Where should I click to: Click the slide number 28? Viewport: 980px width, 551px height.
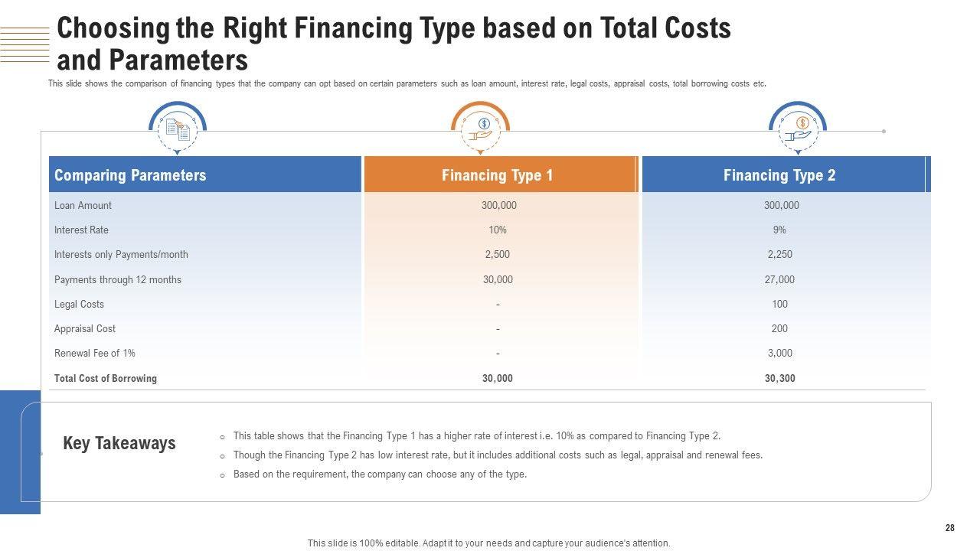pos(949,528)
